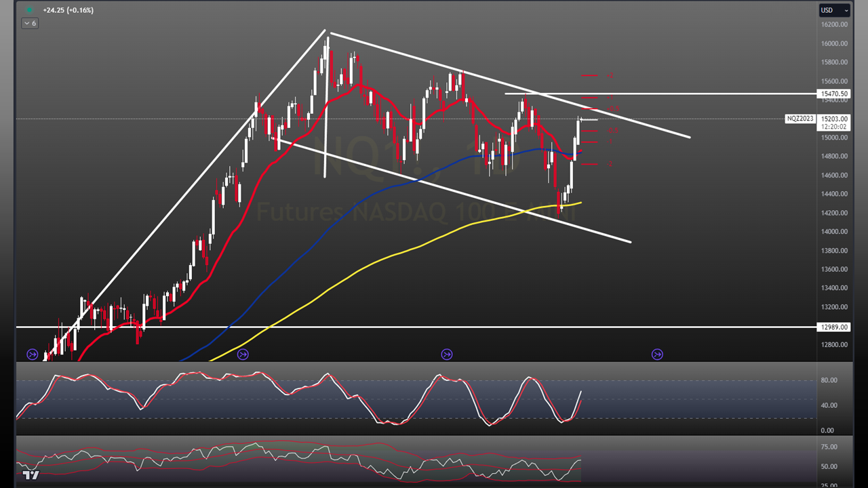868x488 pixels.
Task: Click the red -0.5 deviation level label
Action: (x=612, y=130)
